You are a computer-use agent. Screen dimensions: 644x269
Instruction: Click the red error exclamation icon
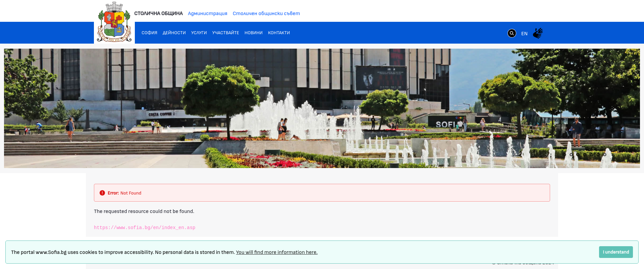point(102,193)
